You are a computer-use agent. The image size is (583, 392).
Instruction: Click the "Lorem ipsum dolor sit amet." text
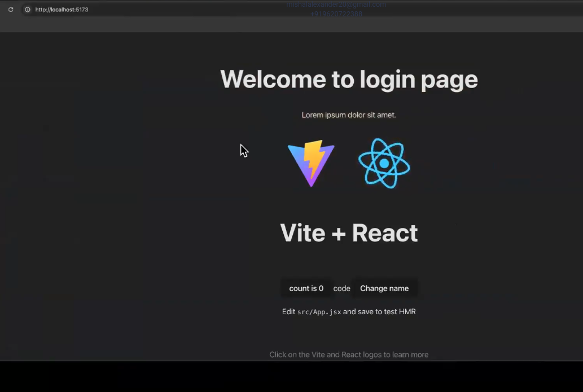(x=349, y=115)
